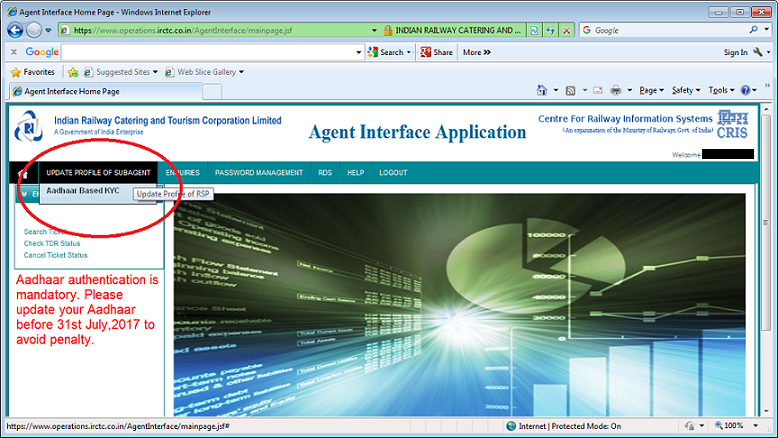Open the Print options dropdown arrow
This screenshot has height=438, width=778.
(630, 90)
